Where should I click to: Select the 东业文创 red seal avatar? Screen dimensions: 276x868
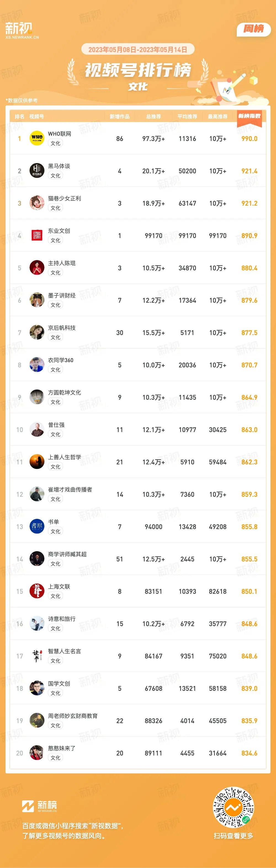37,235
